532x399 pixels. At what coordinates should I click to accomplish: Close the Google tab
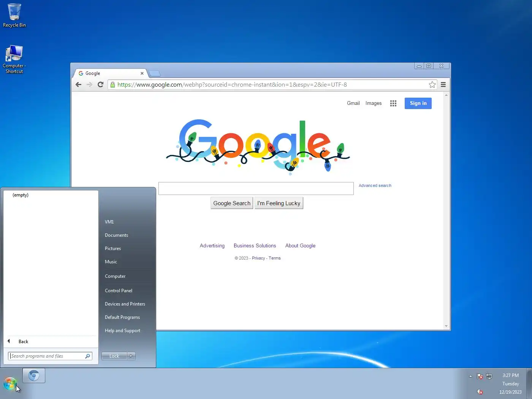tap(142, 73)
